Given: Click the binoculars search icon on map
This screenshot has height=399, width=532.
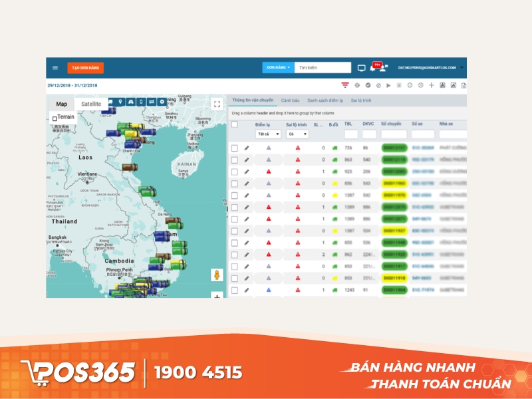Looking at the screenshot, I should click(x=131, y=101).
